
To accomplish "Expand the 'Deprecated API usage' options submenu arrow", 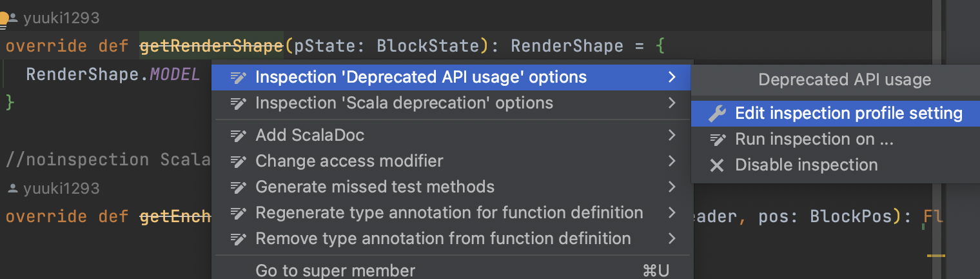I will coord(672,77).
